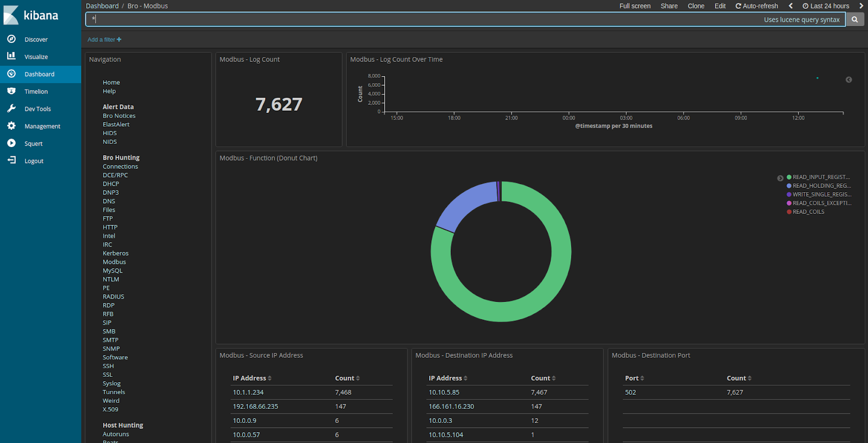Open the NIDS alert link
The height and width of the screenshot is (443, 868).
click(110, 142)
